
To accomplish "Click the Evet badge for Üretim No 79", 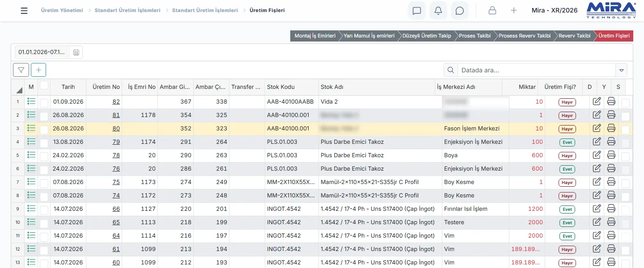I will point(567,142).
